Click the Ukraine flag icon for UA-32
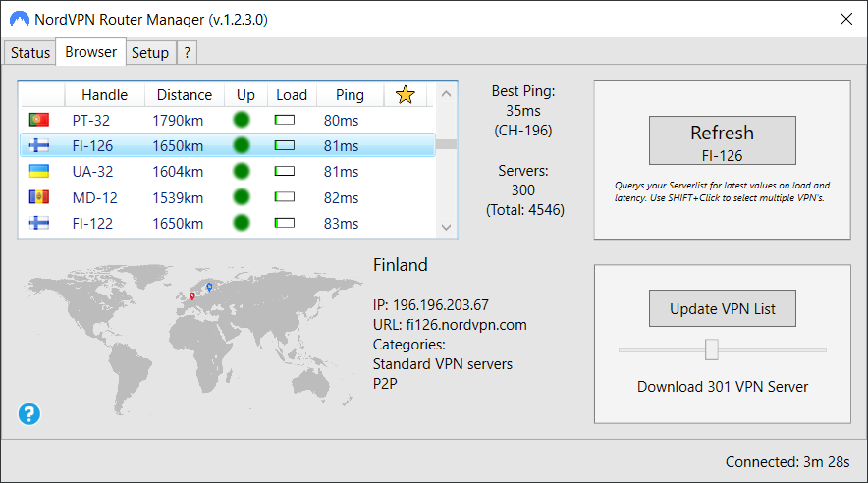Viewport: 868px width, 483px height. pyautogui.click(x=38, y=171)
